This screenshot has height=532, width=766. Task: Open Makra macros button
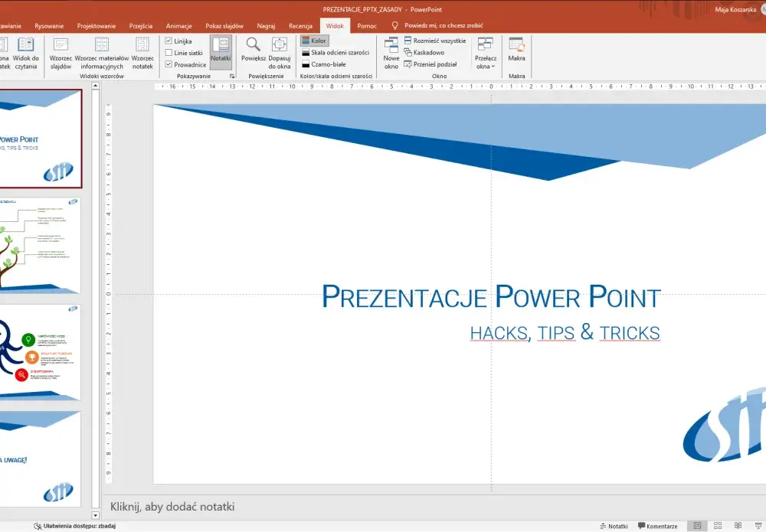[516, 50]
